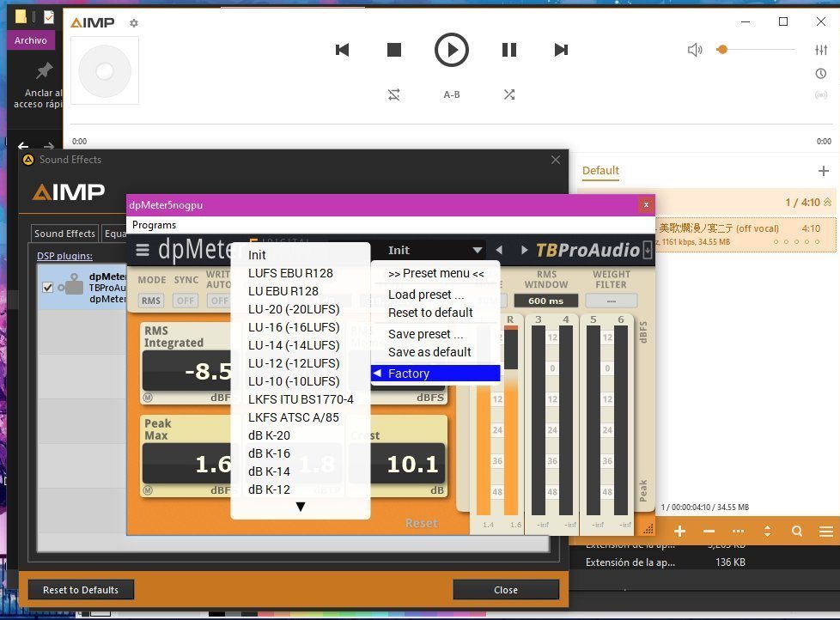The width and height of the screenshot is (840, 620).
Task: Open playlist hamburger menu icon
Action: pyautogui.click(x=826, y=532)
